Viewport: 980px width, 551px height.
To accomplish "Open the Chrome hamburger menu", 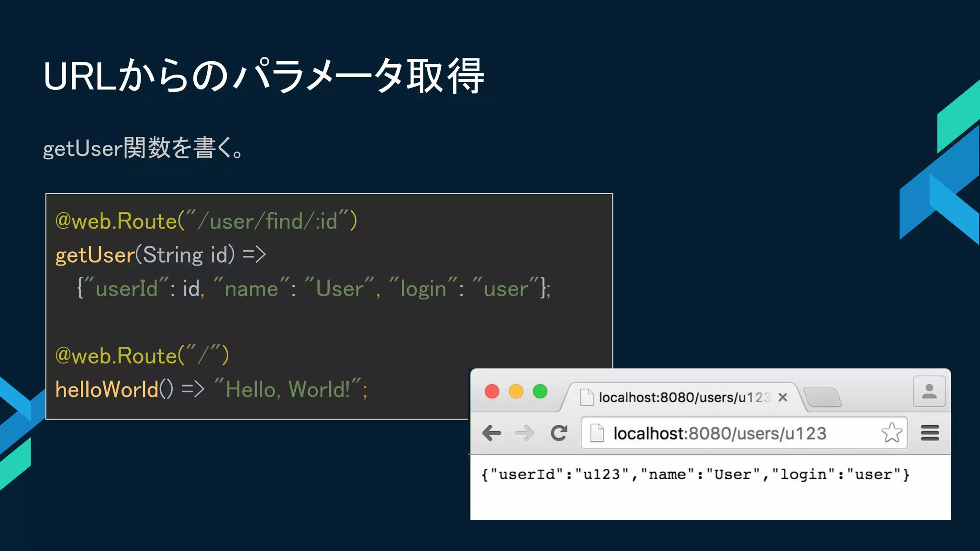I will pyautogui.click(x=930, y=433).
